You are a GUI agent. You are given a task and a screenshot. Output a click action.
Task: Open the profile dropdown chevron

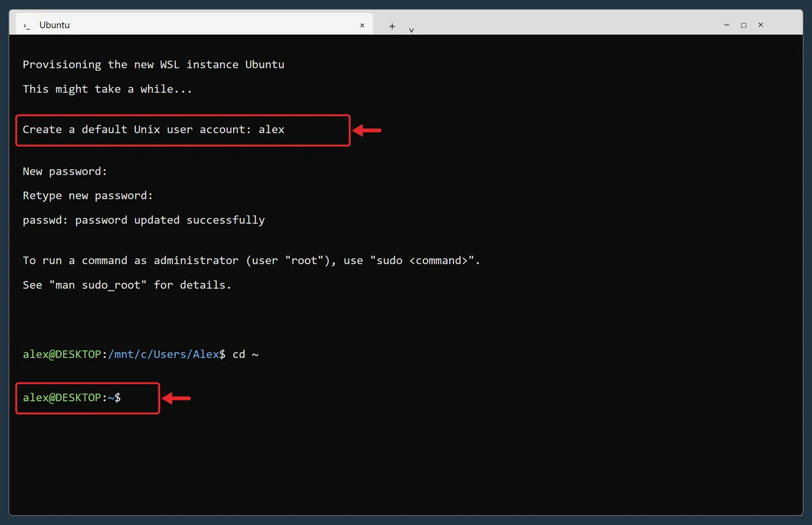tap(411, 30)
